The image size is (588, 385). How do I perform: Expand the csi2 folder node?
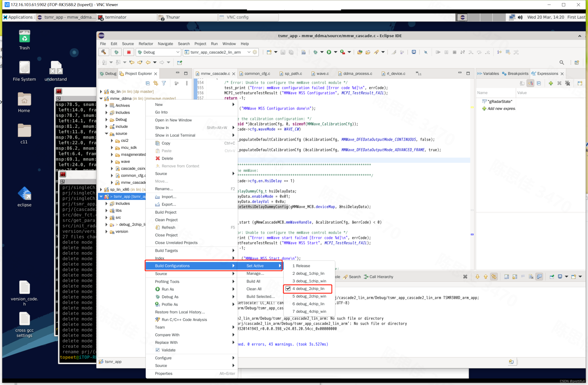coord(112,141)
